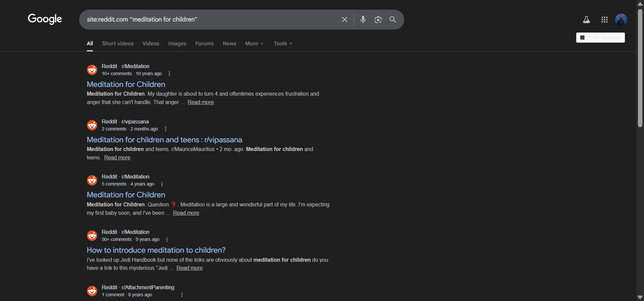The image size is (644, 301).
Task: Click scrollbar up arrow
Action: (640, 4)
